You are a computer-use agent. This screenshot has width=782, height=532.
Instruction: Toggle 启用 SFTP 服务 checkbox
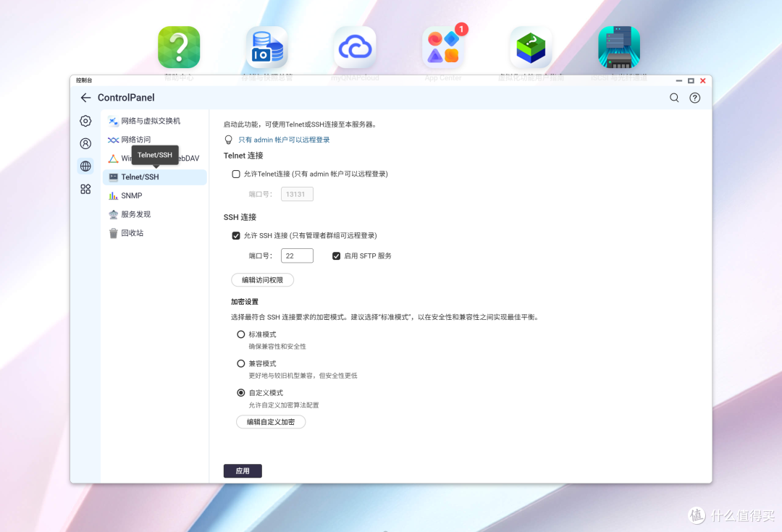coord(336,256)
